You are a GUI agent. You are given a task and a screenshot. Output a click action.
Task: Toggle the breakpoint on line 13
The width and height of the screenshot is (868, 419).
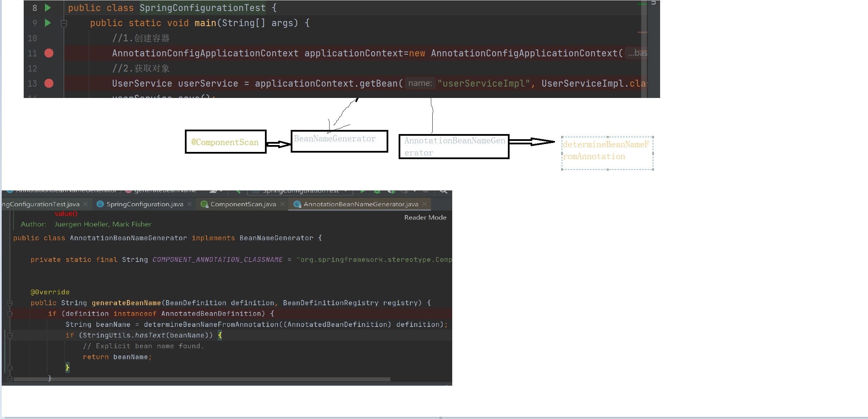tap(49, 83)
